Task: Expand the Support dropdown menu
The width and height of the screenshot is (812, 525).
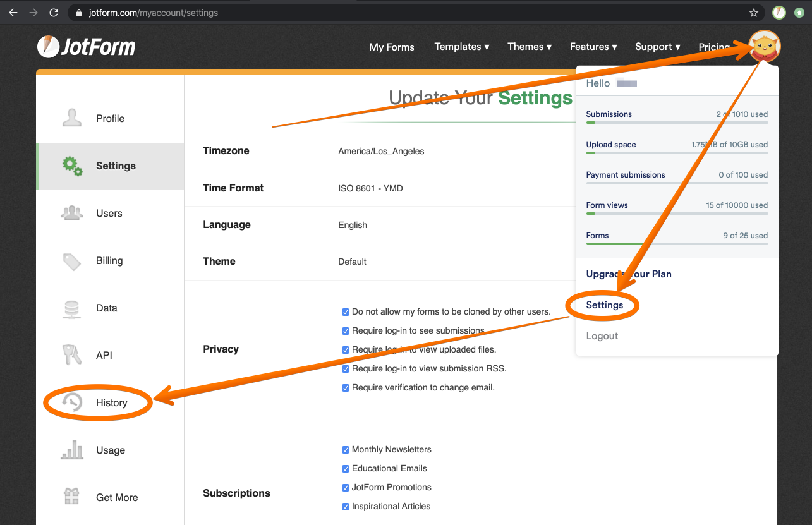Action: (658, 47)
